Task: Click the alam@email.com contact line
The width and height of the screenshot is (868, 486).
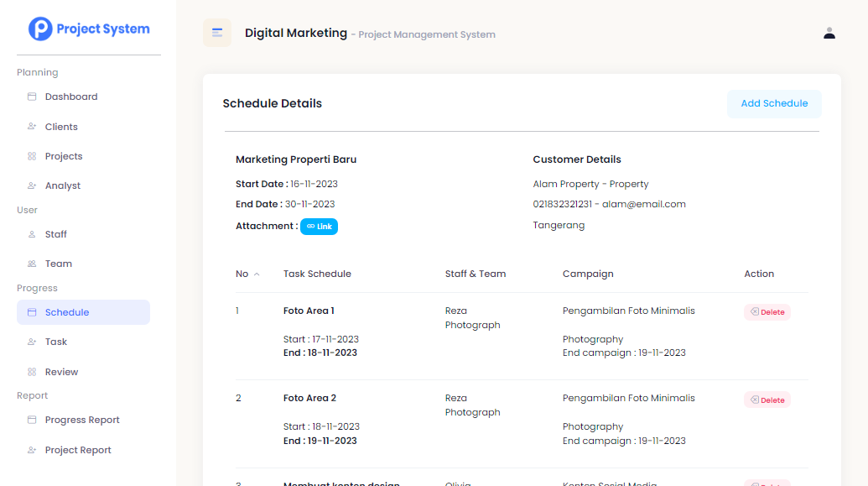Action: (610, 204)
